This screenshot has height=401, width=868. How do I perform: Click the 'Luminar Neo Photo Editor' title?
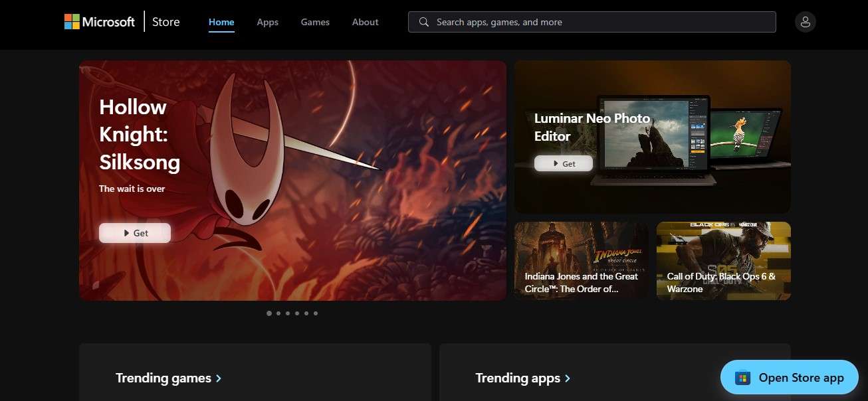[x=592, y=127]
